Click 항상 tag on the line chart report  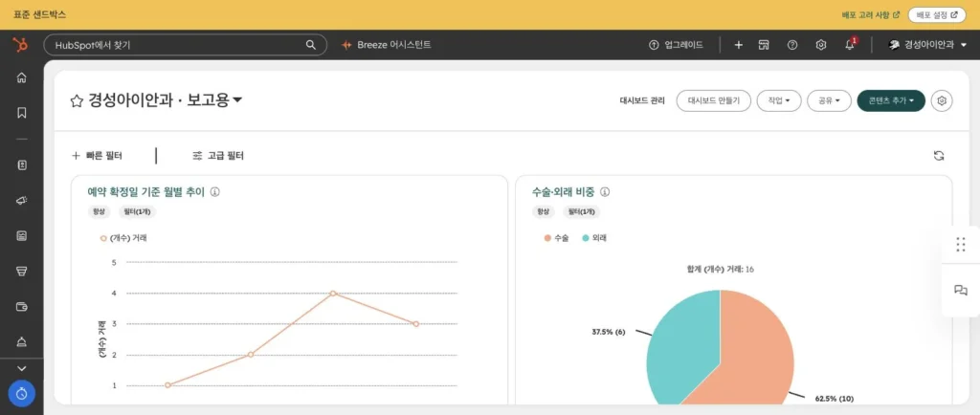(x=99, y=212)
